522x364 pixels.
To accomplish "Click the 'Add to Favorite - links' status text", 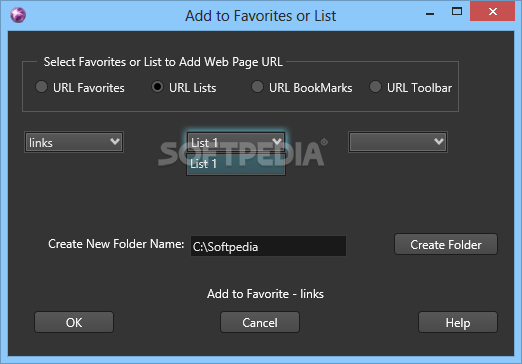I will pos(265,294).
